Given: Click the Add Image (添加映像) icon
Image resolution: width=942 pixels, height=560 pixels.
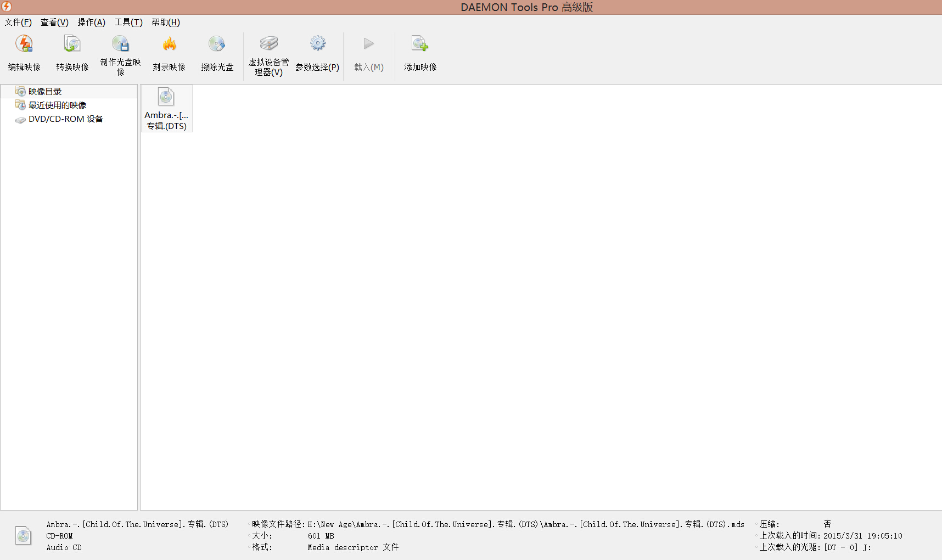Looking at the screenshot, I should (x=420, y=43).
